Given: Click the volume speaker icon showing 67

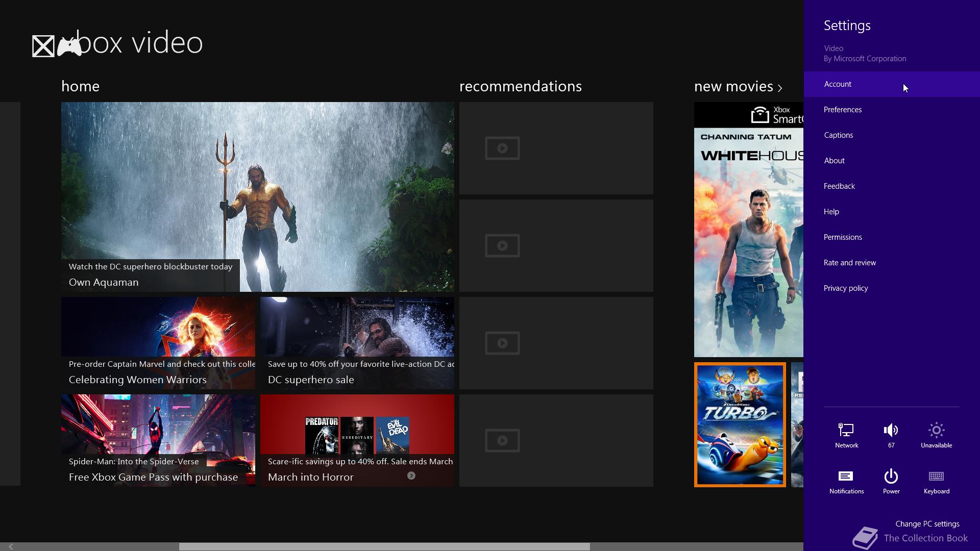Looking at the screenshot, I should 891,430.
